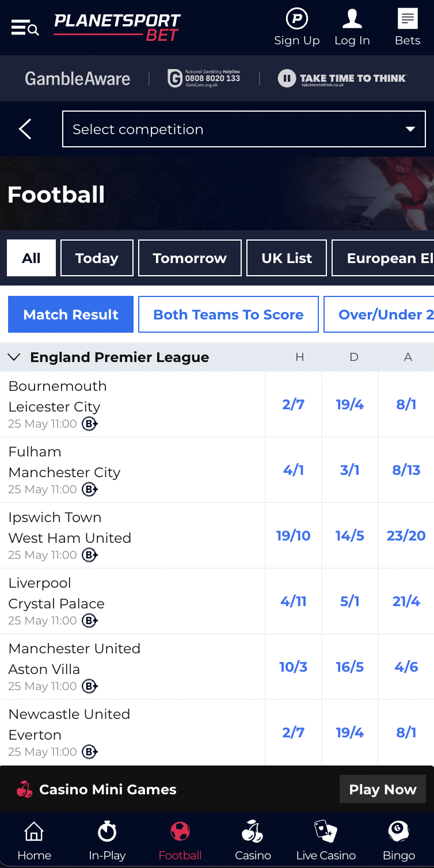
Task: Open Live Casino cards icon
Action: point(326,831)
